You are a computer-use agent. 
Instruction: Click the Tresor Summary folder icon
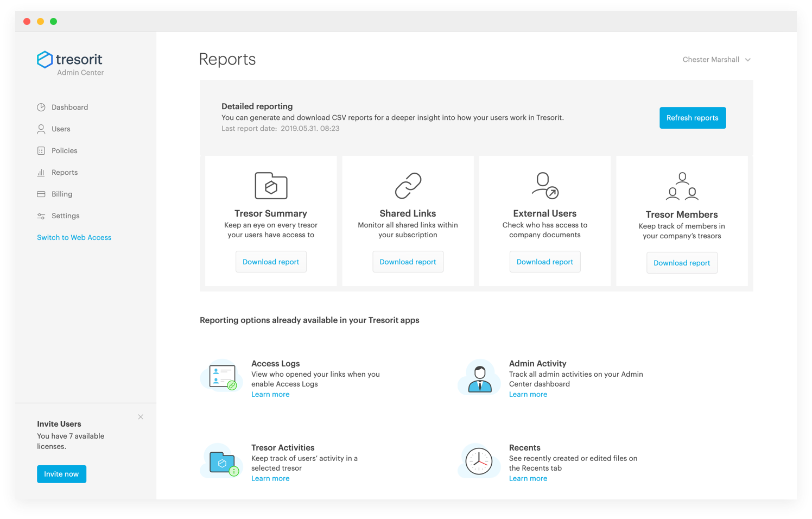(271, 186)
